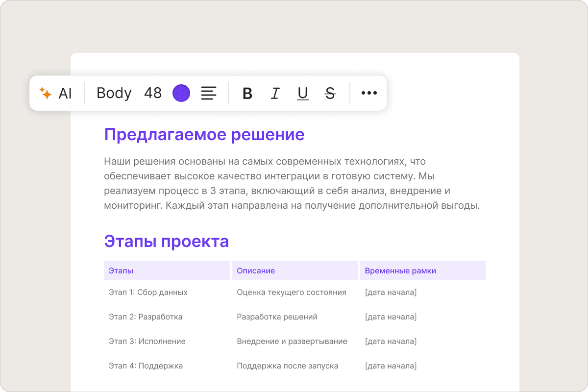
Task: Click the Этапы column header
Action: (121, 270)
